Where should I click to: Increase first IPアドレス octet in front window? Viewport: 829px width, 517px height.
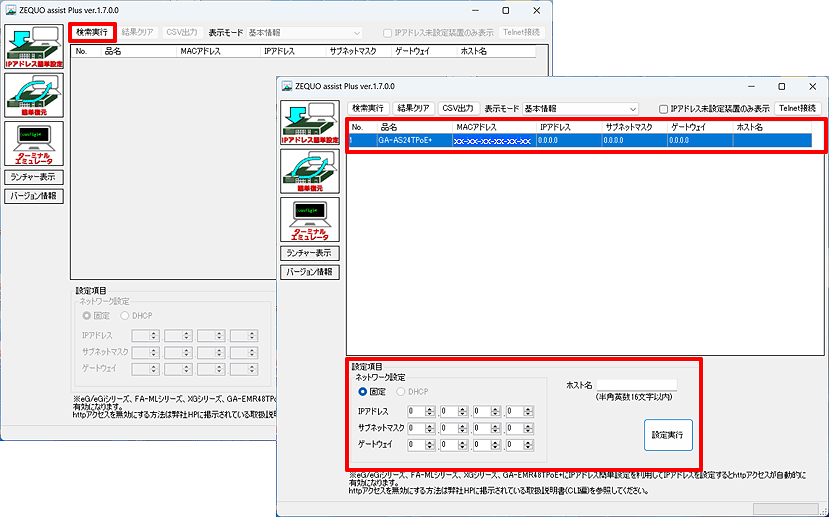click(x=430, y=408)
